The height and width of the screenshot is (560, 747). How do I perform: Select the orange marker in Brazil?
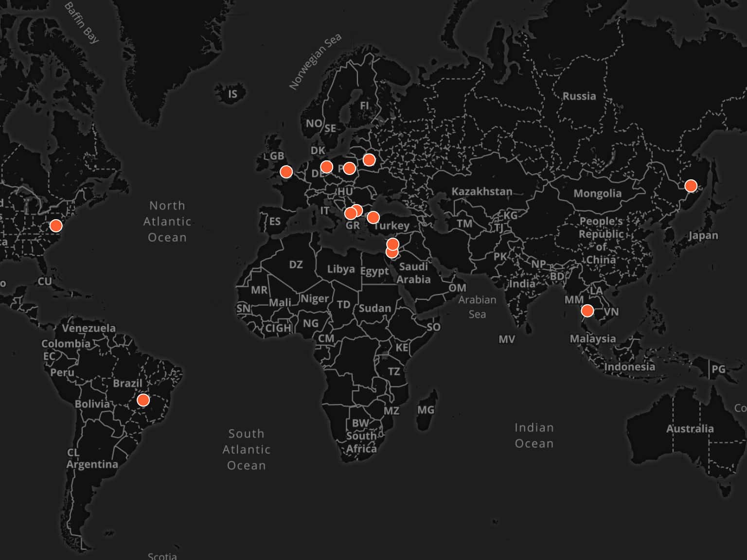[143, 400]
